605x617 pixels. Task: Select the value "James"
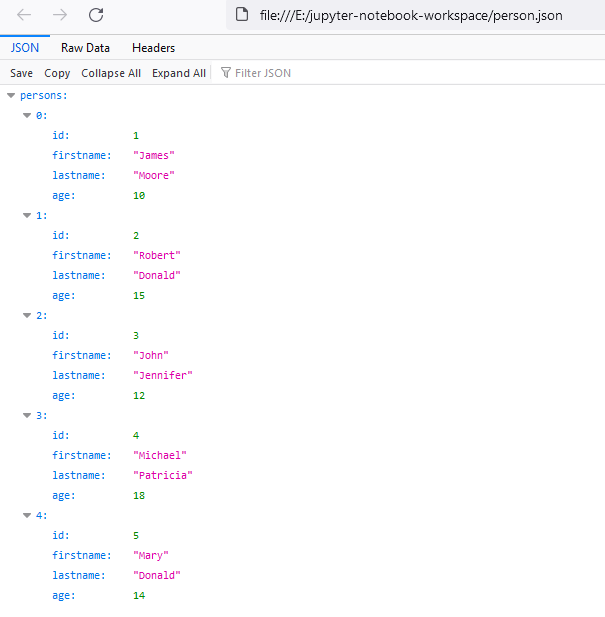(x=153, y=155)
